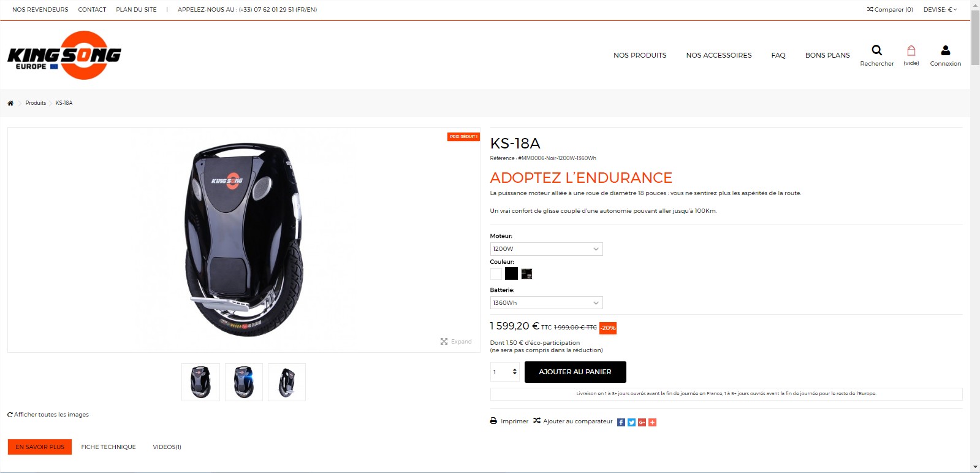Open the VIDEOS(1) tab
Screen dimensions: 980x473
tap(167, 447)
